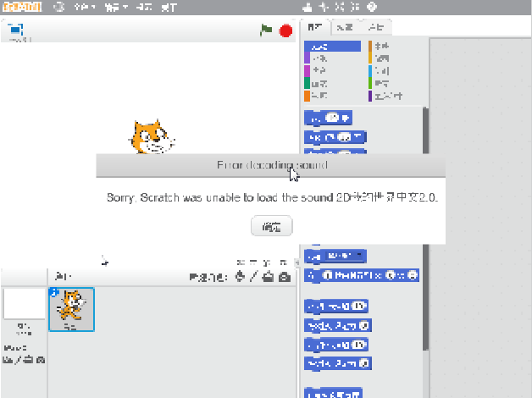The height and width of the screenshot is (398, 532).
Task: Create new sprite from camera icon
Action: [285, 277]
